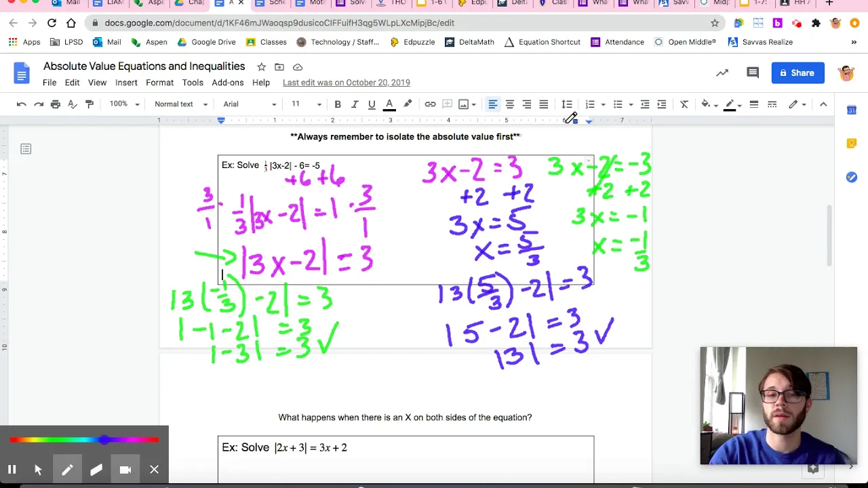Screen dimensions: 868x488
Task: Open Google Calendar in the side panel
Action: 852,110
